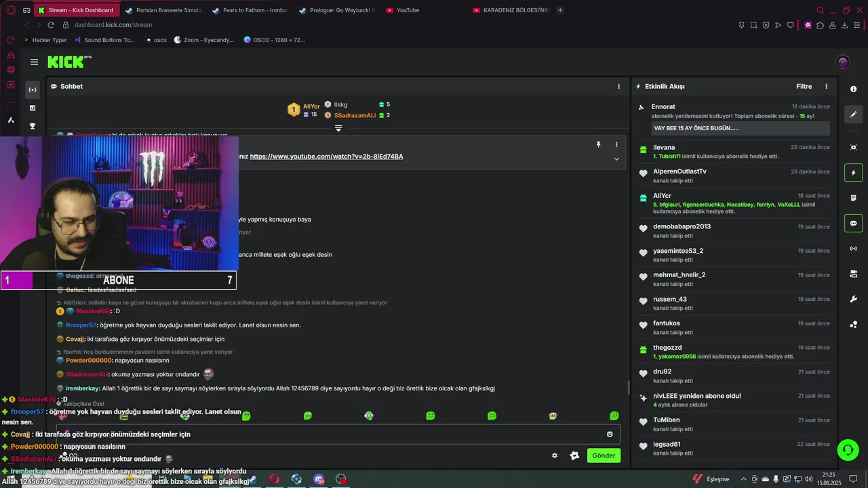The image size is (868, 488).
Task: Open the info icon in right sidebar
Action: [x=853, y=89]
